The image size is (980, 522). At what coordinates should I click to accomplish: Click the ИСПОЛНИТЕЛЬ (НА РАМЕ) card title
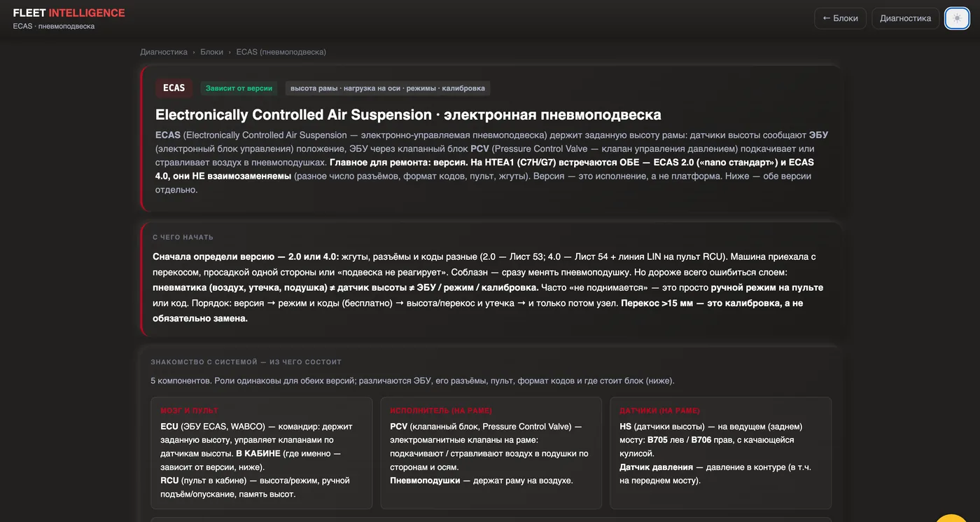(x=441, y=411)
